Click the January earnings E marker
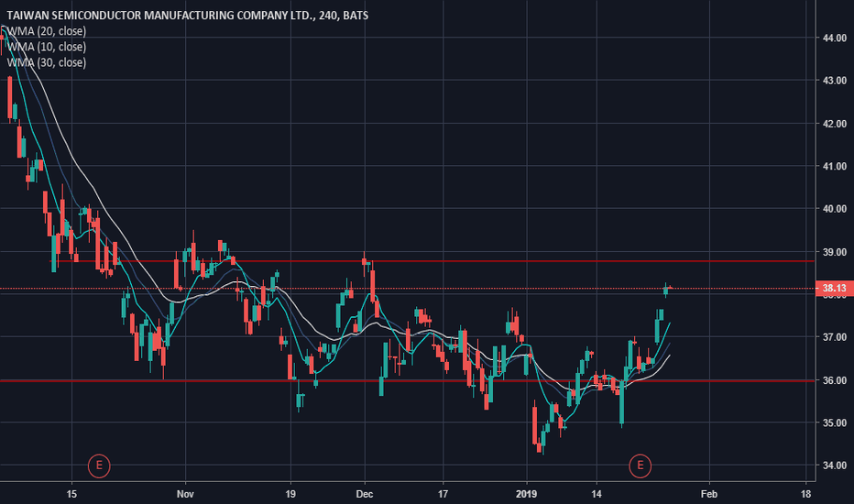The width and height of the screenshot is (854, 504). point(640,466)
